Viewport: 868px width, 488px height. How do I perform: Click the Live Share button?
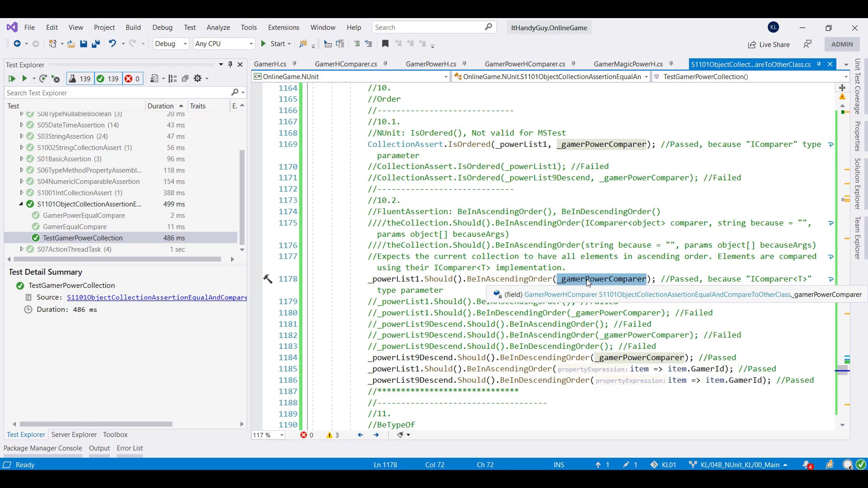click(769, 44)
